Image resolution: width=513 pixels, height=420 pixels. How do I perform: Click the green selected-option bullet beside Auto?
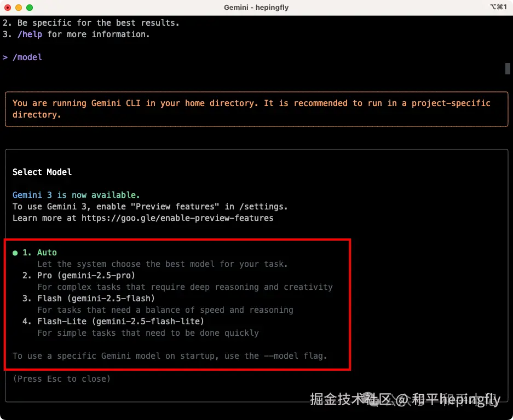pyautogui.click(x=15, y=253)
